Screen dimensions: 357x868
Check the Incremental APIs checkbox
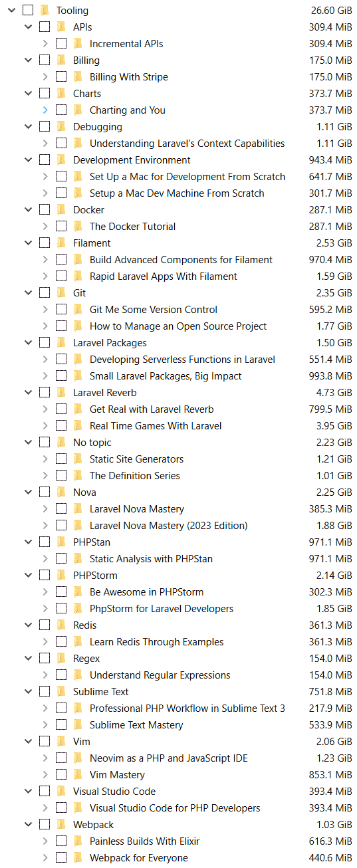tap(61, 43)
